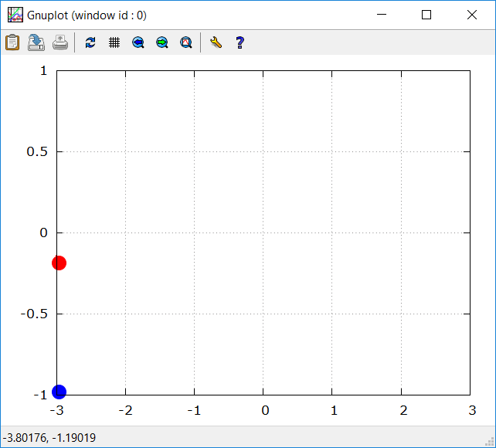The width and height of the screenshot is (496, 448).
Task: Click the x-axis label 1
Action: (334, 410)
